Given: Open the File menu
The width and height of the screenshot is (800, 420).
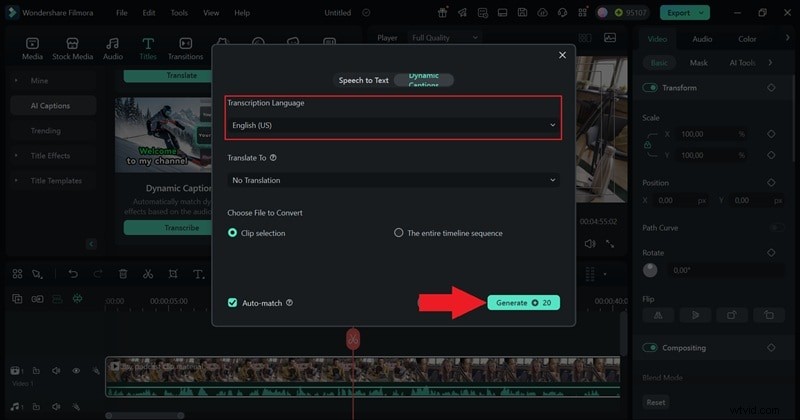Looking at the screenshot, I should click(x=121, y=13).
